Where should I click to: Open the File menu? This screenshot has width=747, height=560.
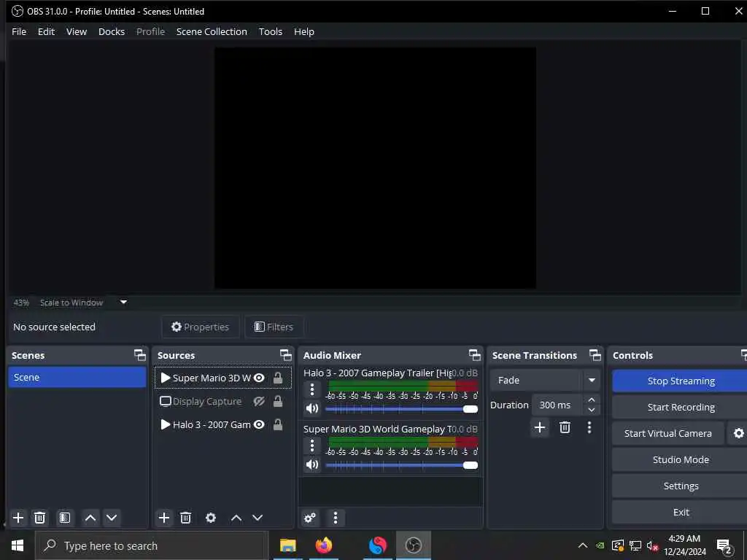point(19,31)
